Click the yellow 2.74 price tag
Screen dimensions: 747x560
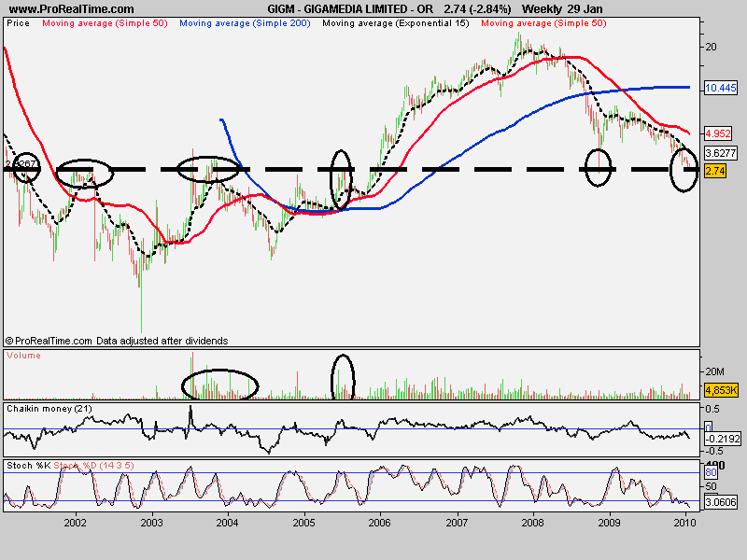coord(715,171)
